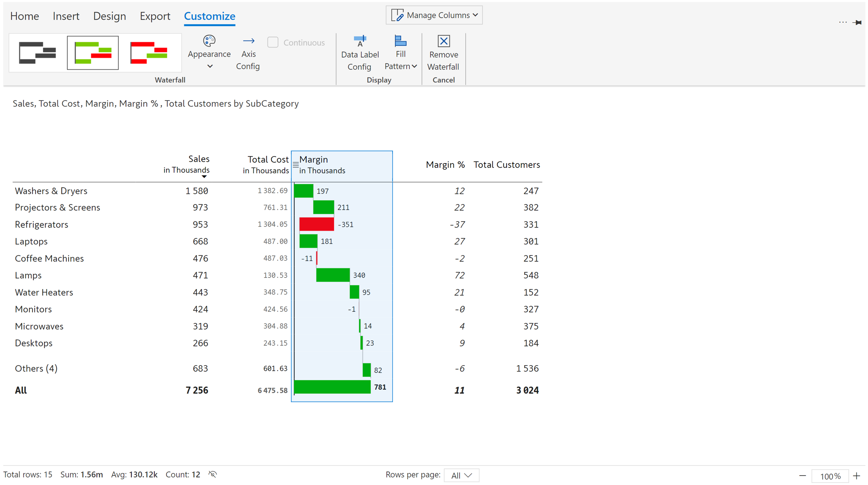Image resolution: width=868 pixels, height=485 pixels.
Task: Select the gray waterfall color style
Action: tap(37, 53)
